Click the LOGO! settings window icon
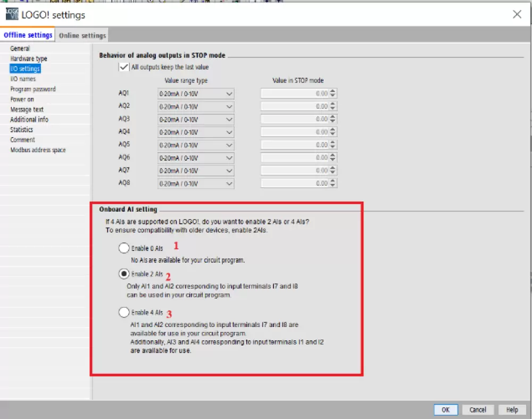532x419 pixels. [12, 14]
